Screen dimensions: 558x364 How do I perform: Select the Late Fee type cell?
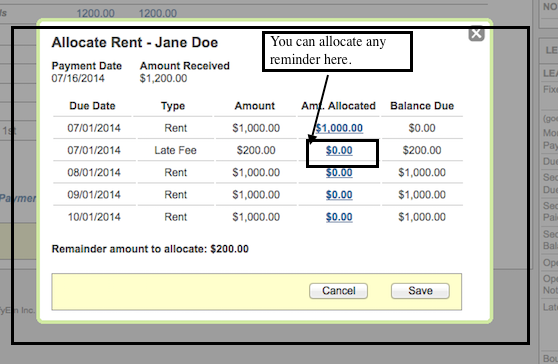[175, 150]
